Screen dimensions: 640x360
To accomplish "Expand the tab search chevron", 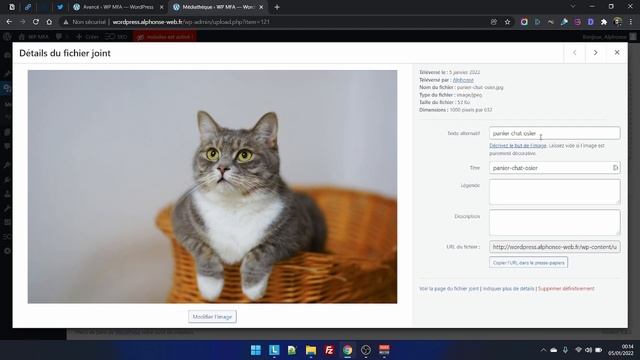I will (573, 6).
